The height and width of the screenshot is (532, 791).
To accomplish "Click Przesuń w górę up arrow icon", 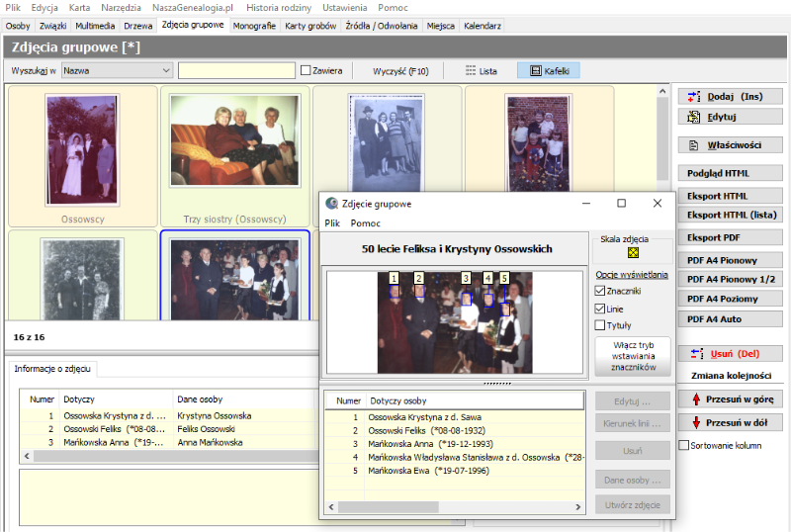I will [696, 399].
